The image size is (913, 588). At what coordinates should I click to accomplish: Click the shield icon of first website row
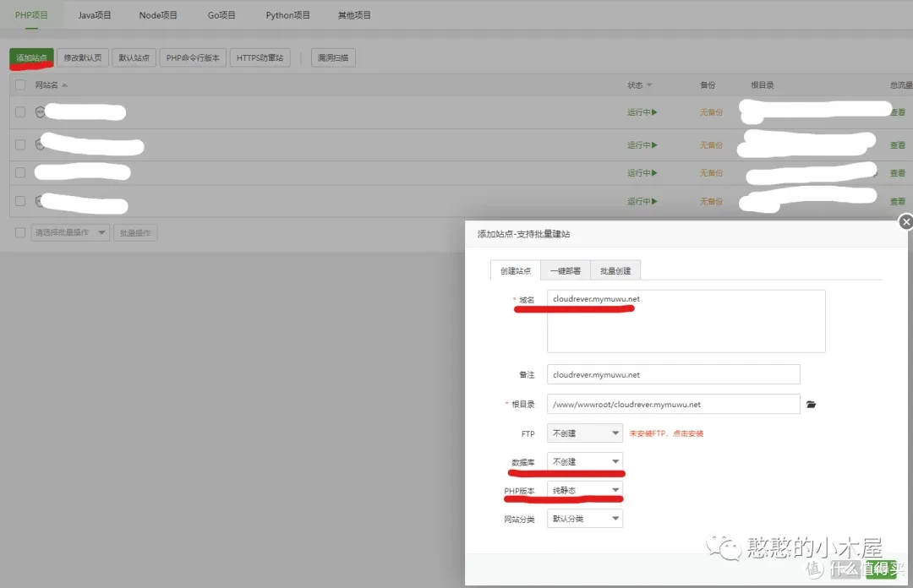click(41, 112)
